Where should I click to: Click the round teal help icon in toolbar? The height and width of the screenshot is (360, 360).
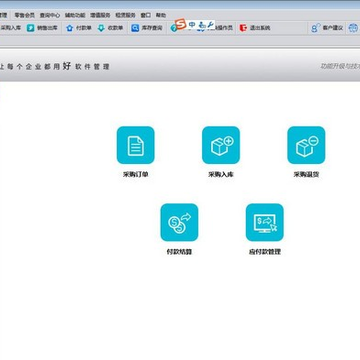tap(173, 29)
